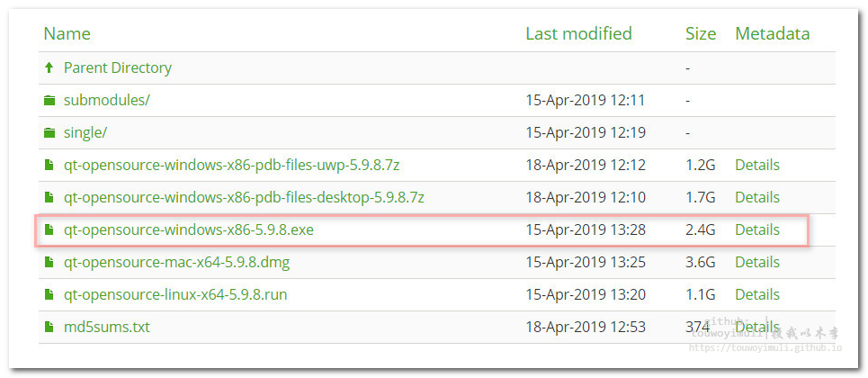Open Details for mac-x64-5.9.8.dmg

(x=757, y=262)
